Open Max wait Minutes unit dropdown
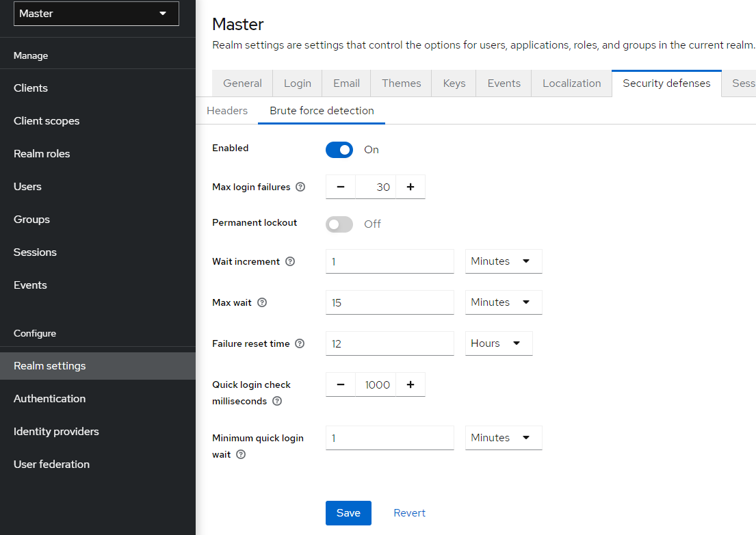Viewport: 756px width, 535px height. pyautogui.click(x=503, y=302)
